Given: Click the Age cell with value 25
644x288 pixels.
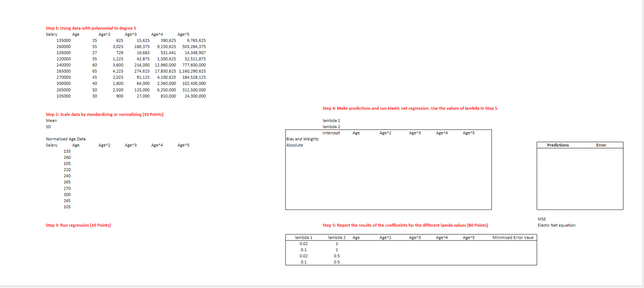Looking at the screenshot, I should click(95, 40).
